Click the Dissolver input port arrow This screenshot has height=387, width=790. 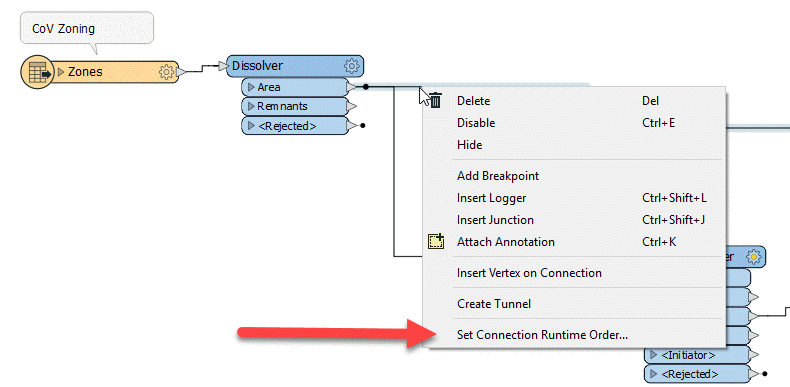[x=223, y=66]
